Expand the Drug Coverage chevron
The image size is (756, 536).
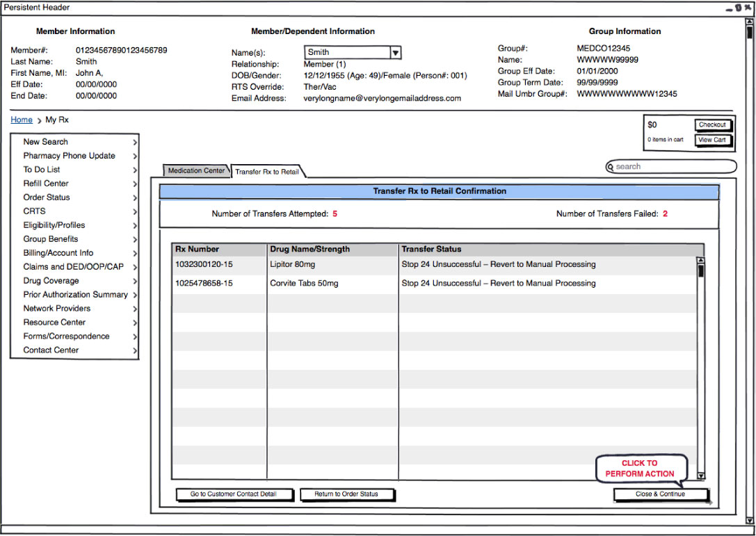(x=134, y=281)
